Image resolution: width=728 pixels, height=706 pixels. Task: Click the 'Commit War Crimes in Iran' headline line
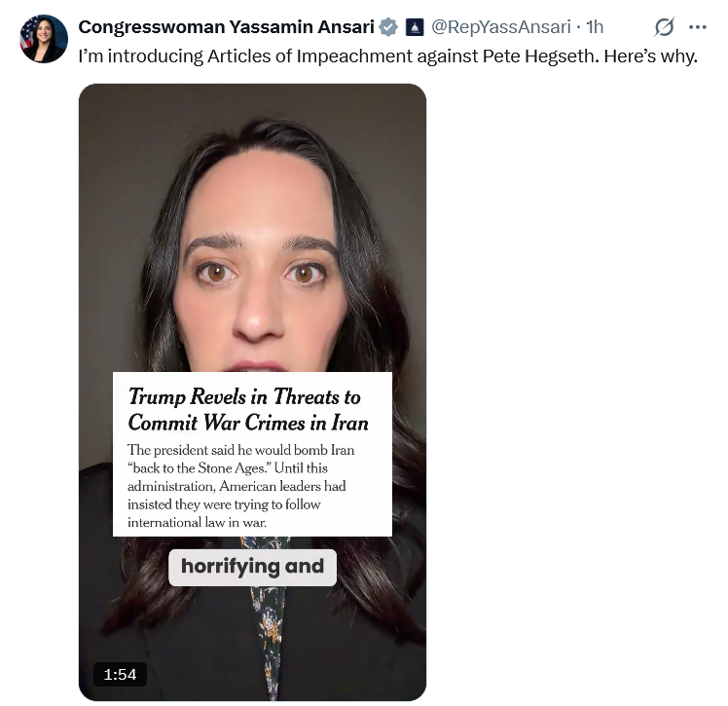coord(248,423)
